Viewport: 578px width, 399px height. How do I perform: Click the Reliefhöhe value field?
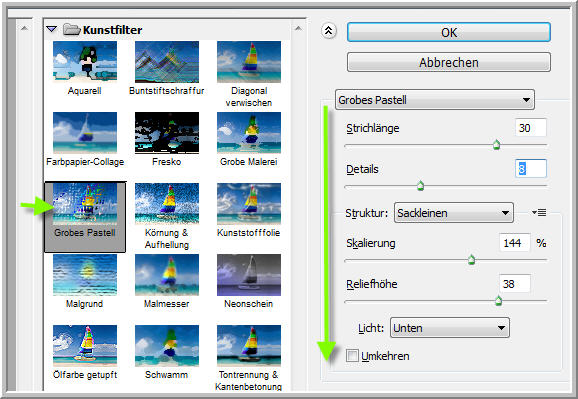515,284
